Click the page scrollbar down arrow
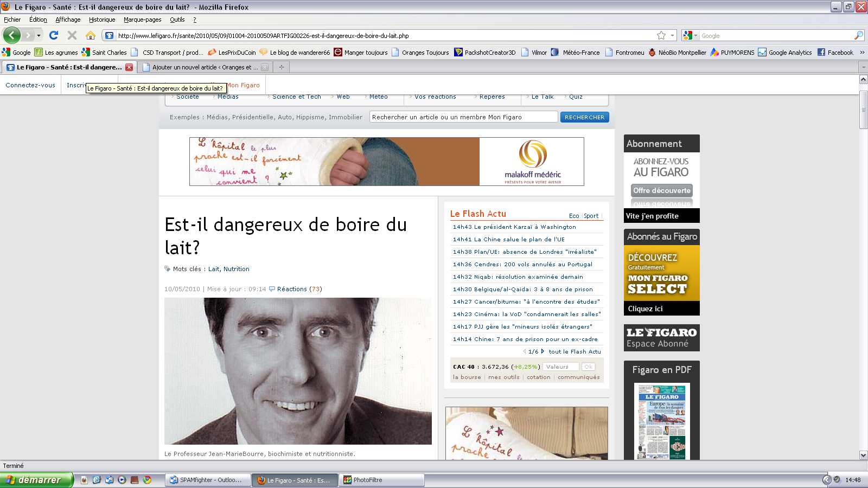868x488 pixels. [864, 455]
